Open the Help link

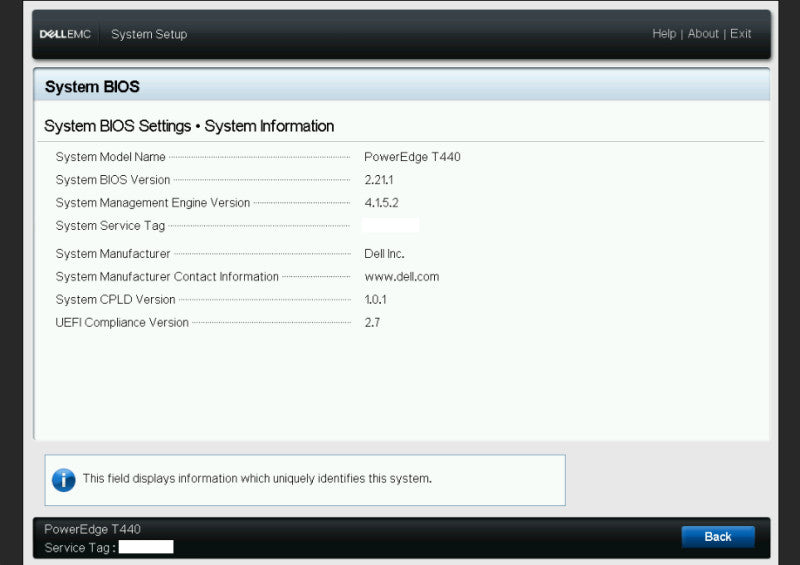point(664,34)
